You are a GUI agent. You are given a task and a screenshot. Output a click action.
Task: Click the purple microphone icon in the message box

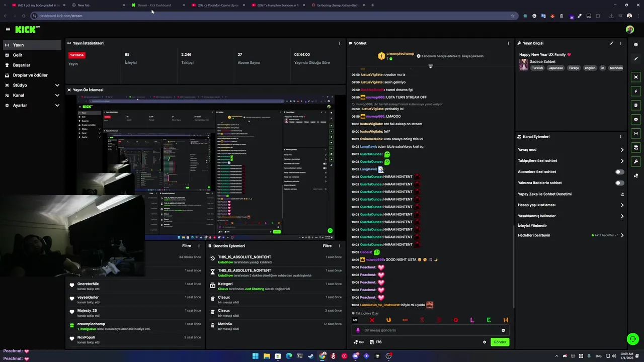(x=358, y=330)
